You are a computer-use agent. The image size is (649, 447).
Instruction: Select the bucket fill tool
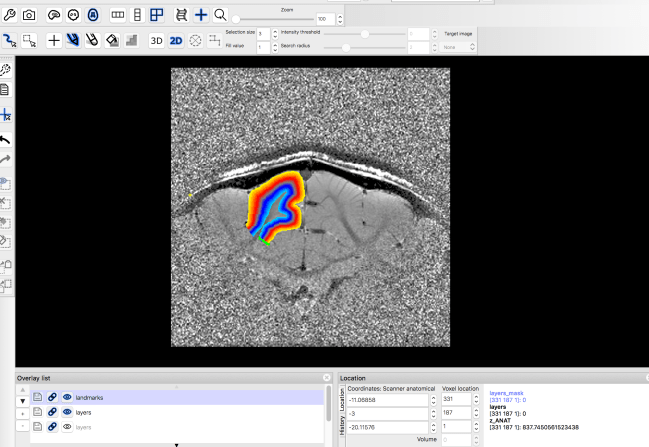[112, 41]
